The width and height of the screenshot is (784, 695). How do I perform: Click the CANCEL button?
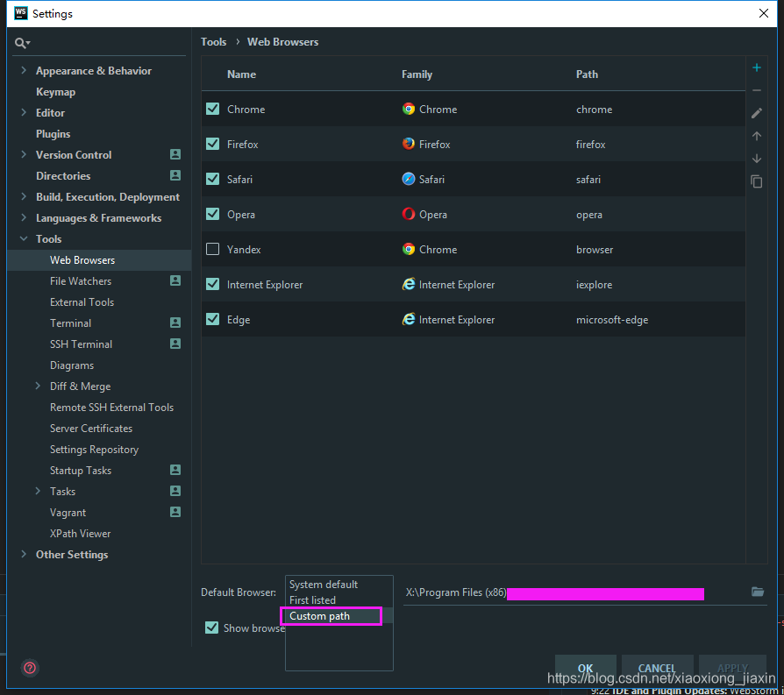(657, 668)
